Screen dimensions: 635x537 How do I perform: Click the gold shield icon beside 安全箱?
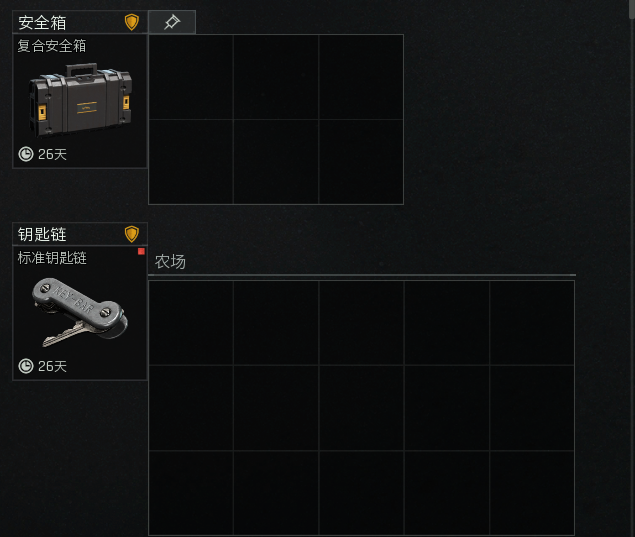(132, 22)
